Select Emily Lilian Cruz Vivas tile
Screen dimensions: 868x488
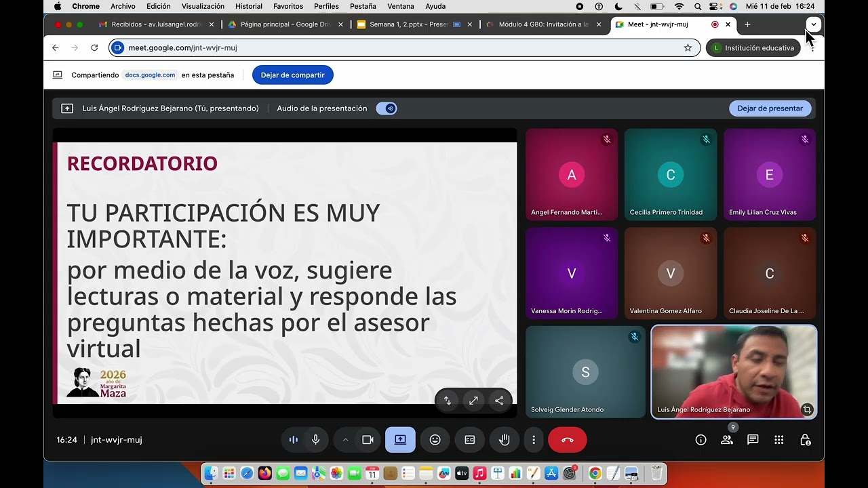tap(770, 175)
